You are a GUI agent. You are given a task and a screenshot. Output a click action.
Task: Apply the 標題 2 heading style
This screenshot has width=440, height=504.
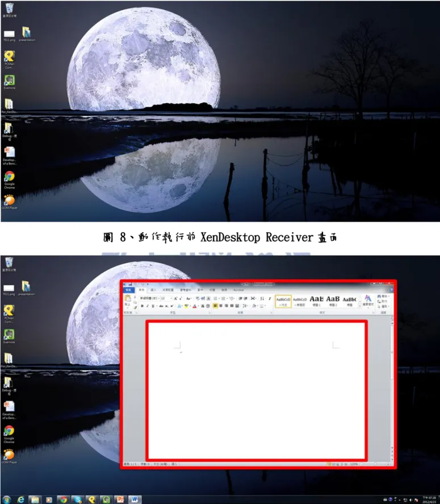[333, 301]
